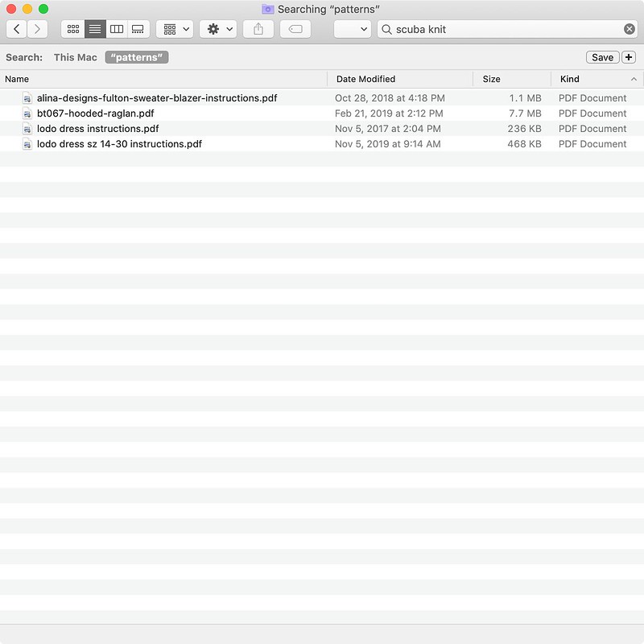Open the group-by dropdown
This screenshot has width=644, height=644.
coord(175,29)
